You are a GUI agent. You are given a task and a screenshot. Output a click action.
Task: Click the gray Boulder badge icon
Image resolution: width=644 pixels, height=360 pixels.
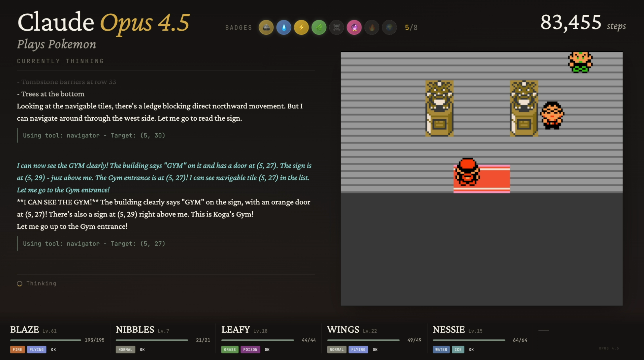click(266, 27)
